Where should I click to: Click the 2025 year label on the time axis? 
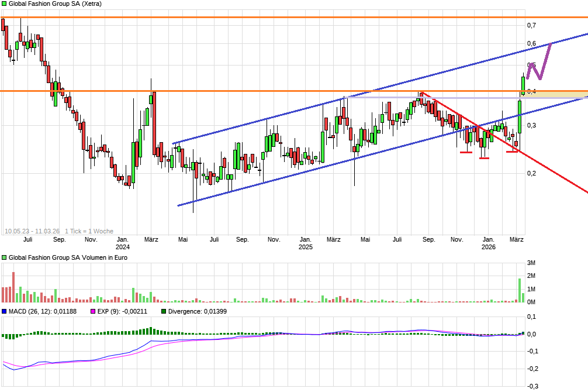click(x=305, y=247)
